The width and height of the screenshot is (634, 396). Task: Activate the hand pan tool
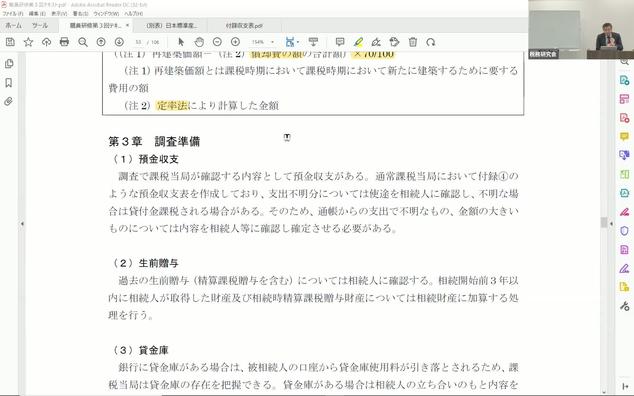199,42
